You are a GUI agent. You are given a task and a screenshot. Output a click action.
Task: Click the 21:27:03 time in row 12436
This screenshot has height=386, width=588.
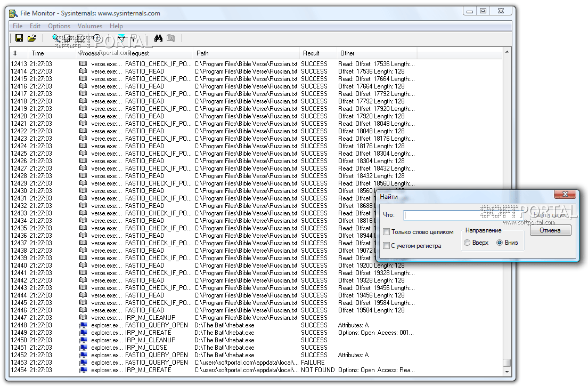pyautogui.click(x=41, y=236)
